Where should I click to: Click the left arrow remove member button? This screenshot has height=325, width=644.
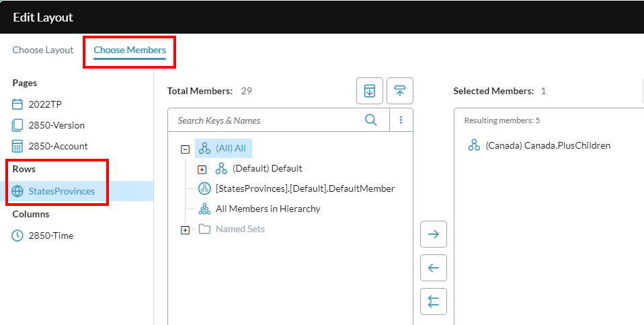pyautogui.click(x=434, y=268)
